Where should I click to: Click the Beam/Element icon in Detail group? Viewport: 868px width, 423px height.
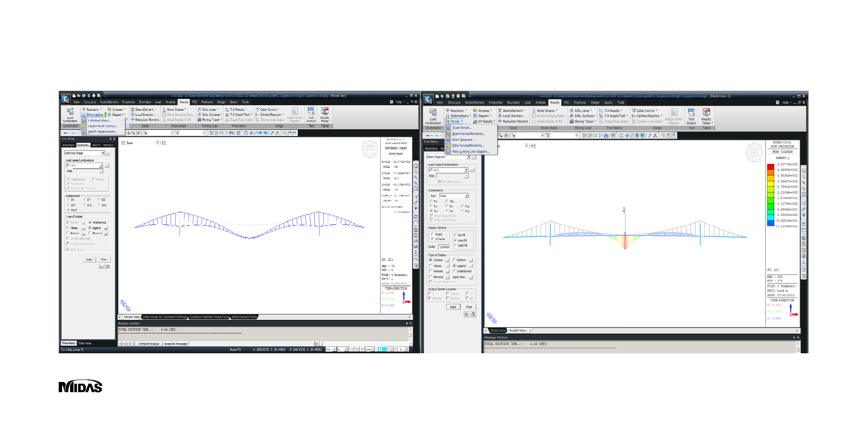(512, 111)
